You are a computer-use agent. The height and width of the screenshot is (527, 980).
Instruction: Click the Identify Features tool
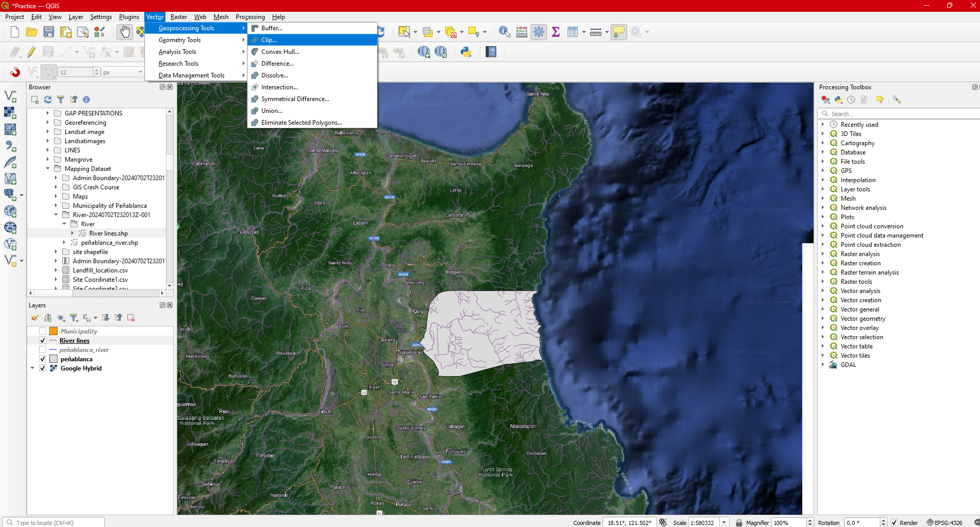(504, 32)
